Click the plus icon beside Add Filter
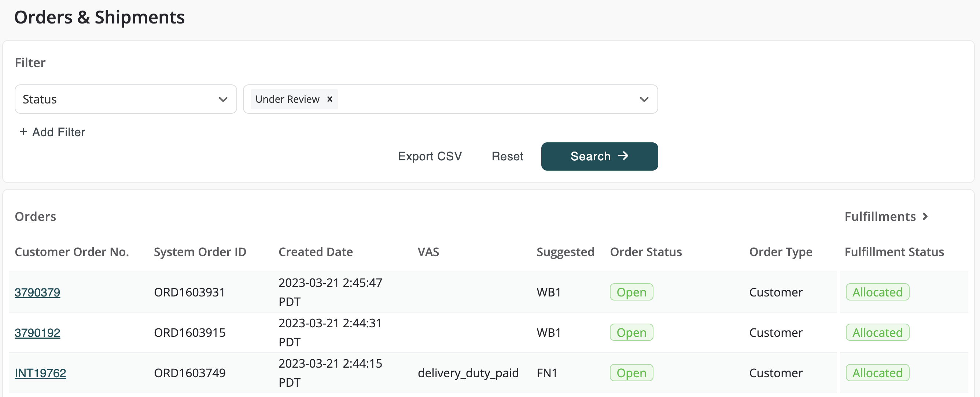980x397 pixels. click(x=23, y=131)
